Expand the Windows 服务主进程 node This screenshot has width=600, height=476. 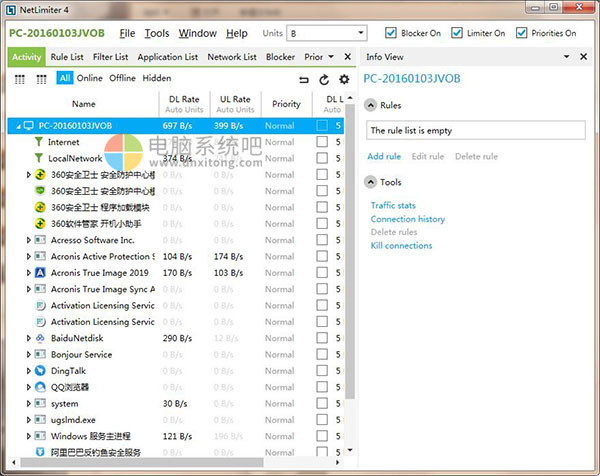tap(28, 436)
